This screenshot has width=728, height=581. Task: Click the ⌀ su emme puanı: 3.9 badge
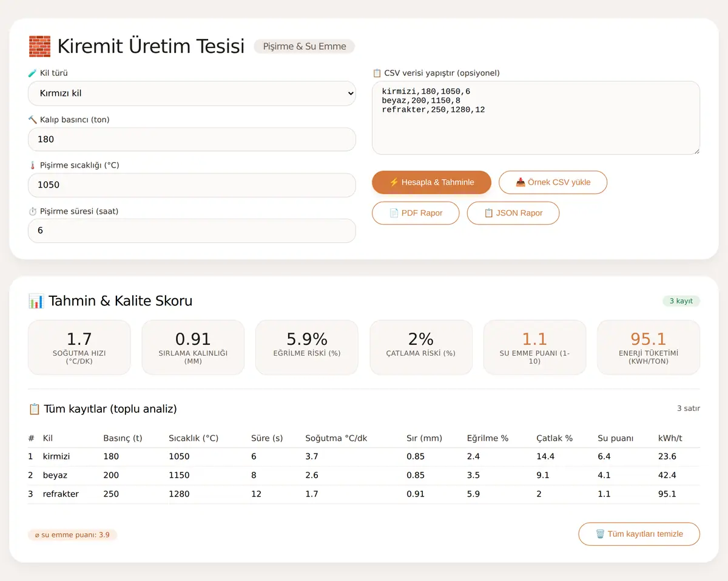pyautogui.click(x=72, y=535)
